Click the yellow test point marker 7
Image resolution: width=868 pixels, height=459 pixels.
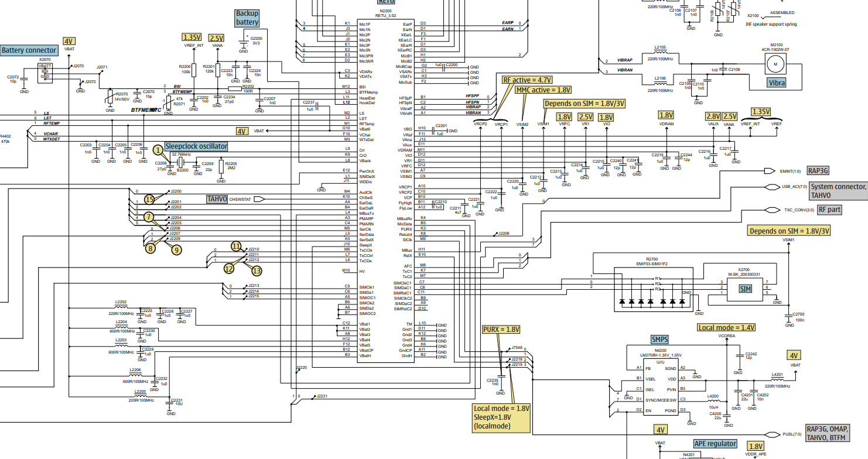coord(149,217)
